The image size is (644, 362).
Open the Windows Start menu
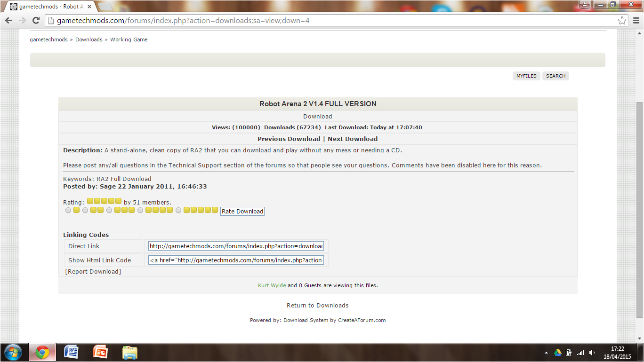click(13, 352)
